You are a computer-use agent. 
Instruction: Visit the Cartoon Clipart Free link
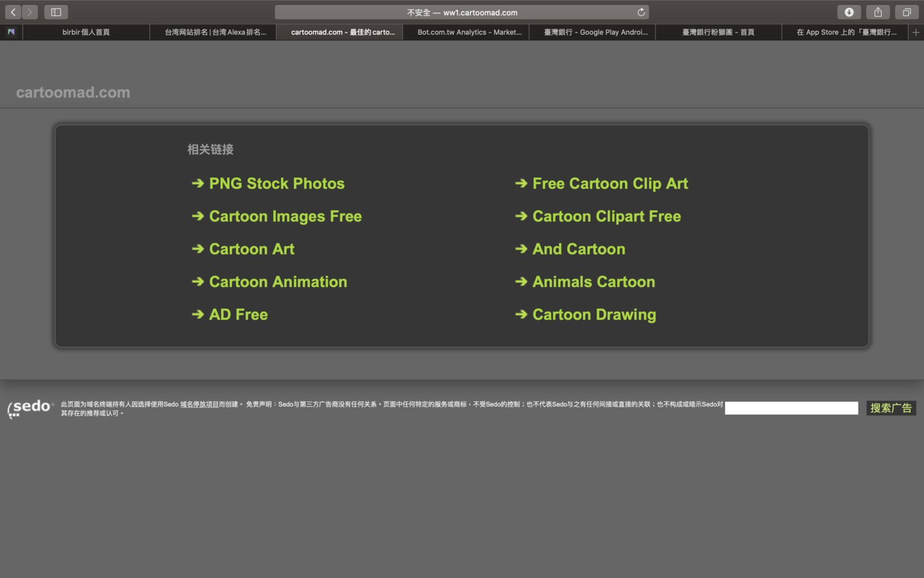606,216
